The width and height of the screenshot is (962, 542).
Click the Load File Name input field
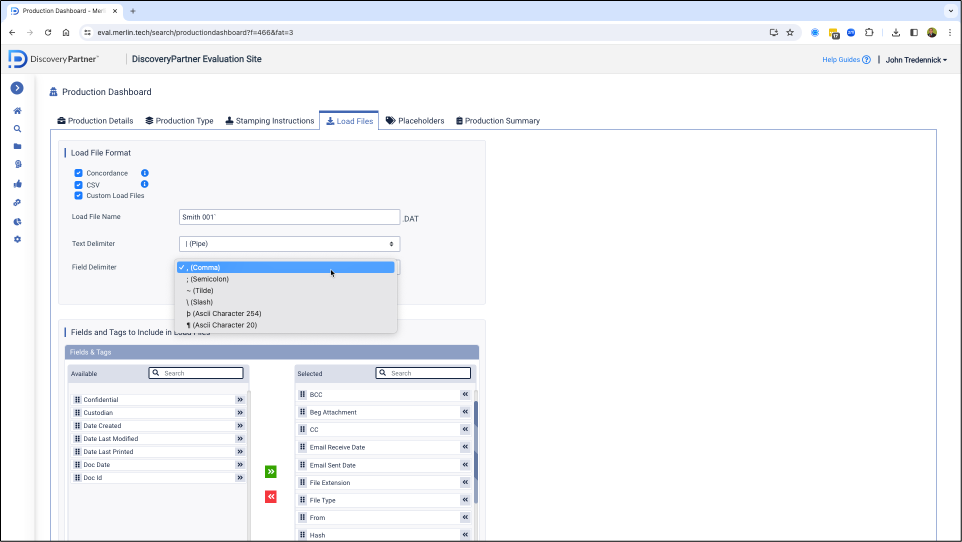point(288,217)
